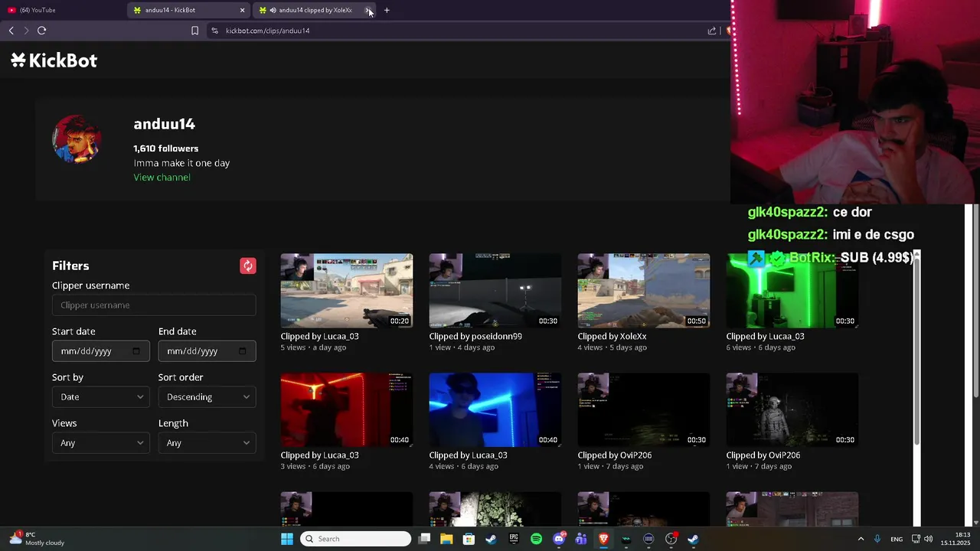Click 'Clipped by XoleXx' text
Viewport: 980px width, 551px height.
coord(612,336)
